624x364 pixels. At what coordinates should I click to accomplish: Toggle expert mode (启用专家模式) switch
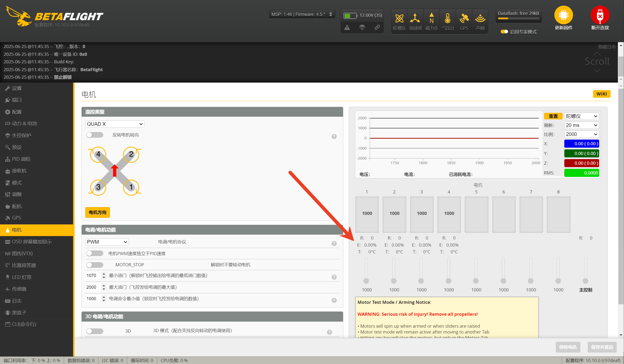504,32
